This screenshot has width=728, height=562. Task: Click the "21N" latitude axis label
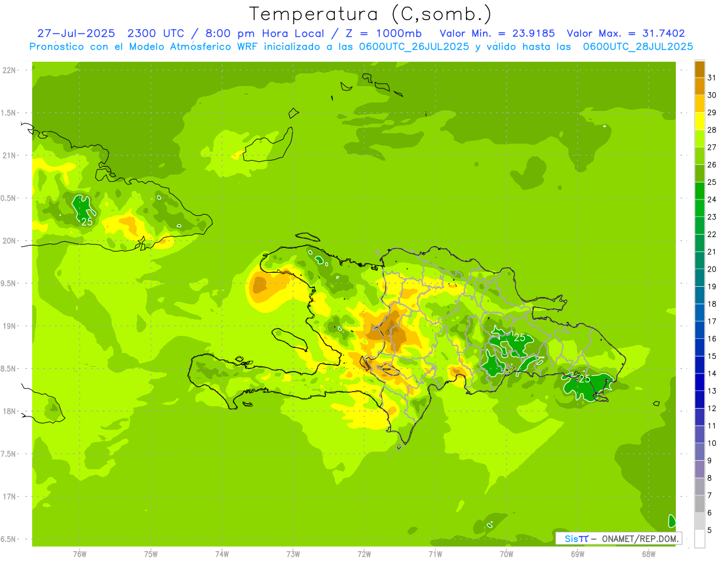coord(10,155)
